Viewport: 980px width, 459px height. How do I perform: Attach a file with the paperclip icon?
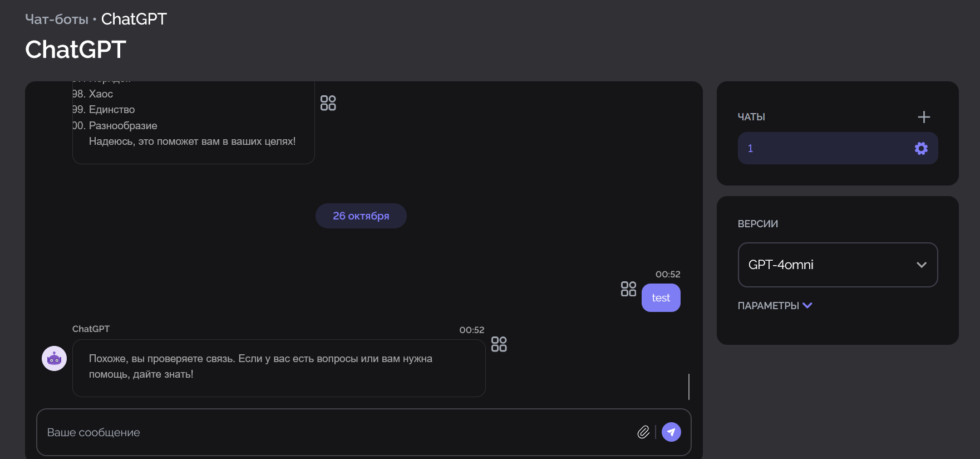coord(643,432)
